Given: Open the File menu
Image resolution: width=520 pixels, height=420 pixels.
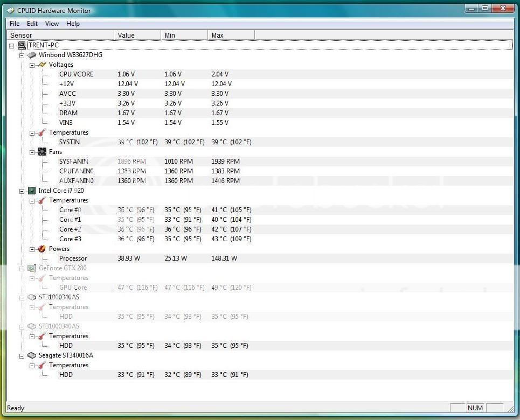Looking at the screenshot, I should [15, 24].
